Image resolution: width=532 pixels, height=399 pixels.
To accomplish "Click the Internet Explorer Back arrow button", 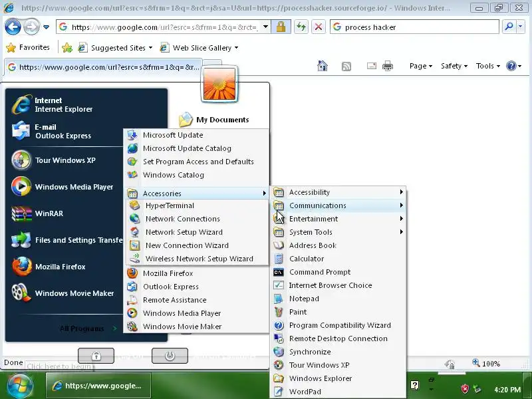I will point(13,27).
